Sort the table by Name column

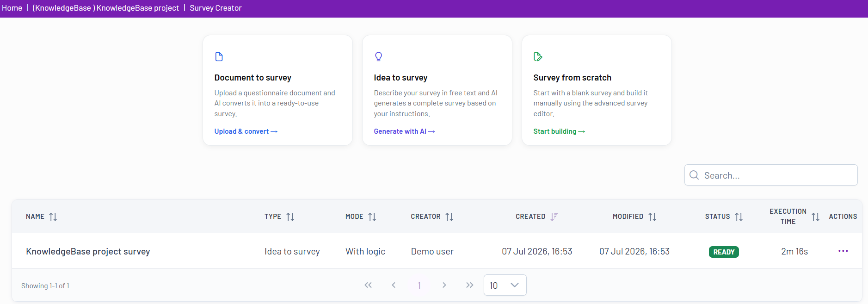[53, 217]
